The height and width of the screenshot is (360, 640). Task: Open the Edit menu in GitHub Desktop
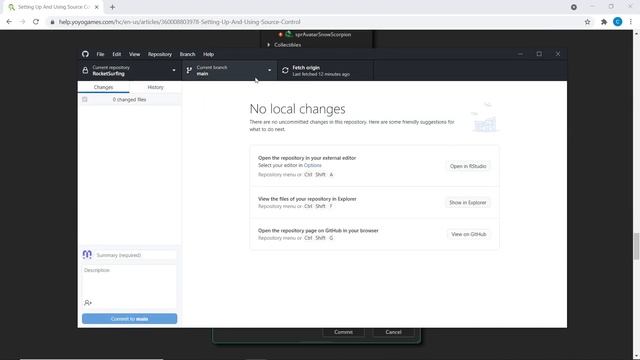pyautogui.click(x=117, y=54)
